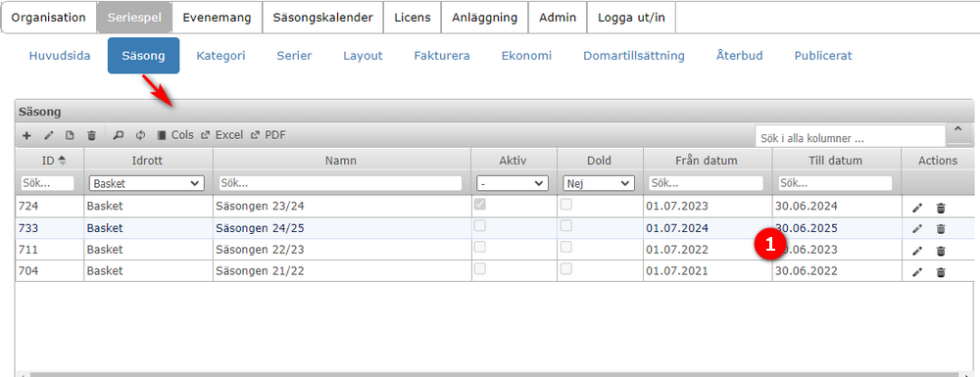
Task: Go to the Huvudsida tab
Action: (x=60, y=56)
